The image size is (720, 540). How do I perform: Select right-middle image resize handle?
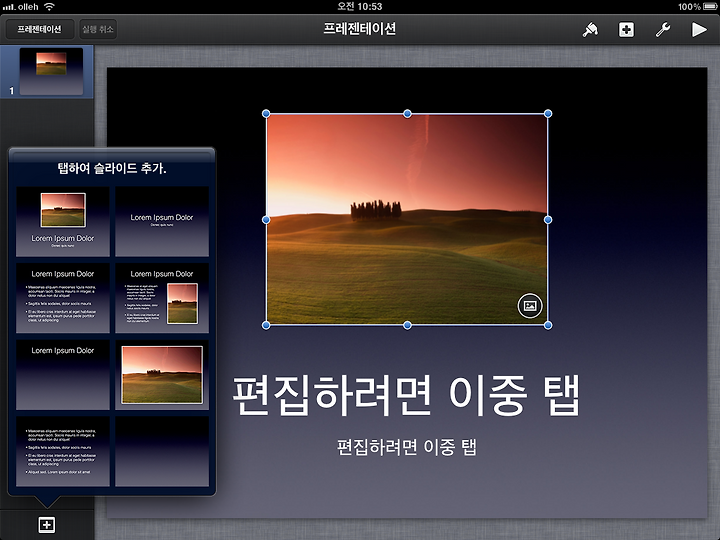[548, 220]
